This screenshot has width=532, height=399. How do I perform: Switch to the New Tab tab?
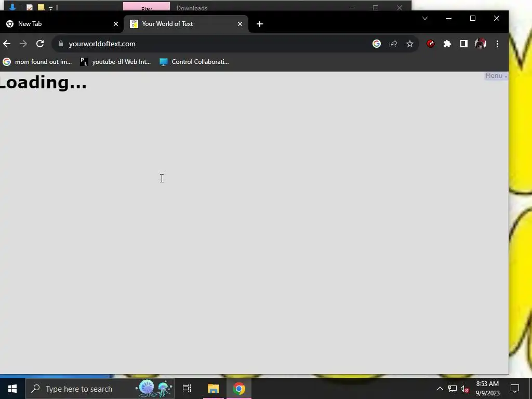click(x=61, y=24)
